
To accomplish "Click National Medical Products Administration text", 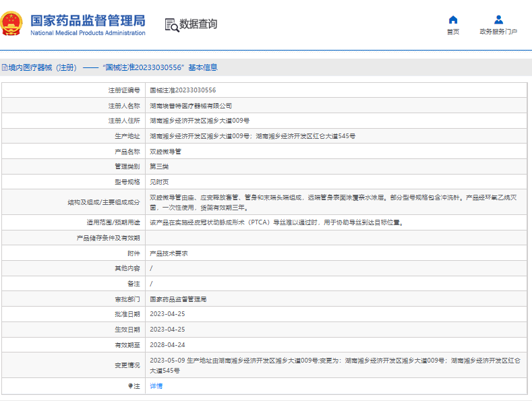I will (88, 33).
